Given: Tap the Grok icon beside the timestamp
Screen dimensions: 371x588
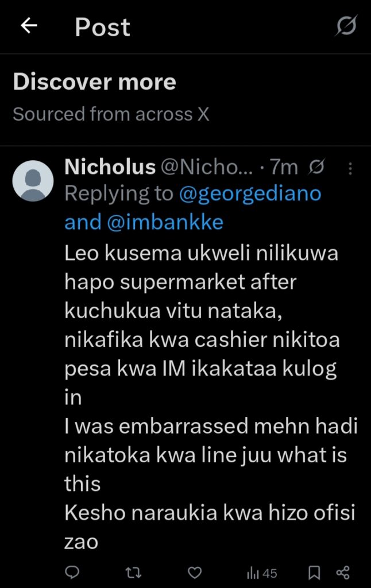Looking at the screenshot, I should tap(316, 167).
